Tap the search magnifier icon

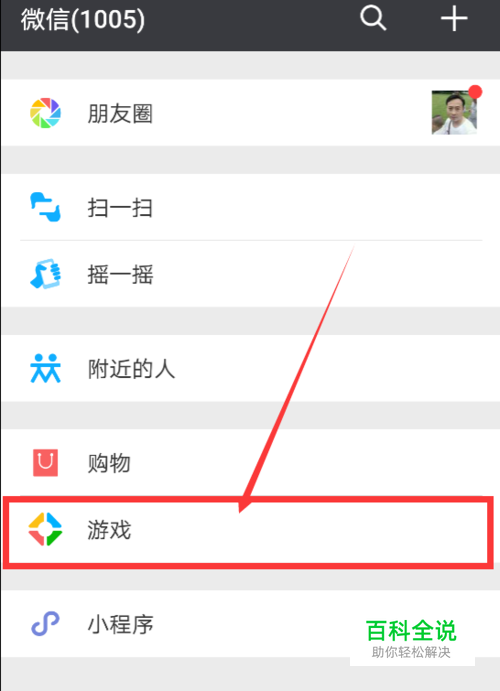[x=373, y=19]
